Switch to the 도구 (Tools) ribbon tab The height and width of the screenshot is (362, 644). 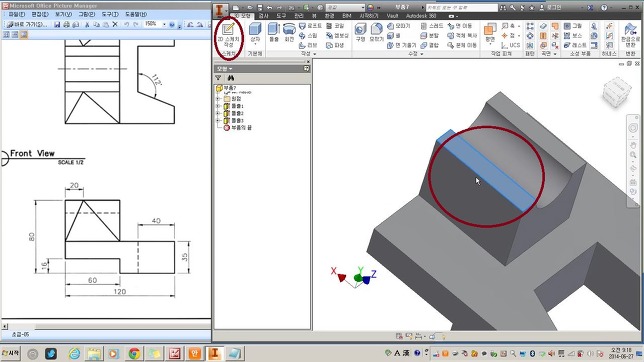click(281, 16)
